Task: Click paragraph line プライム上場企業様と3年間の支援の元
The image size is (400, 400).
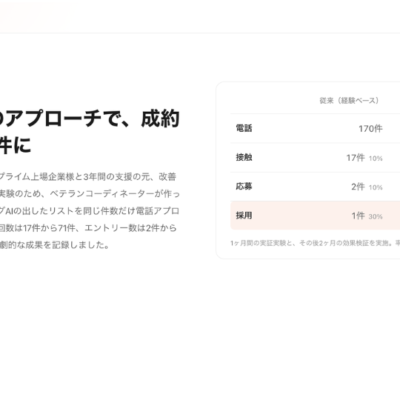Action: [88, 177]
